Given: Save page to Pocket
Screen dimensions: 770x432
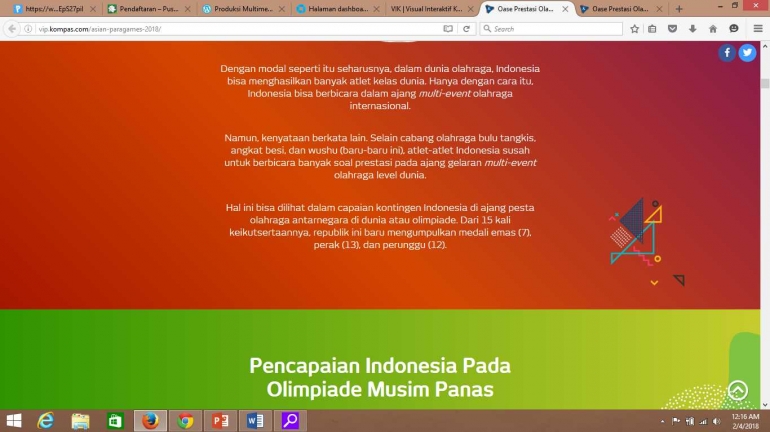Looking at the screenshot, I should tap(672, 29).
